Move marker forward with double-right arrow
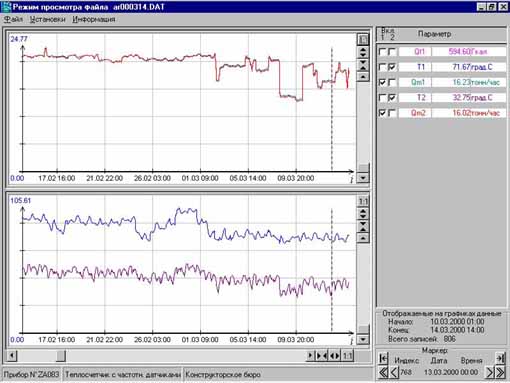 [500, 372]
